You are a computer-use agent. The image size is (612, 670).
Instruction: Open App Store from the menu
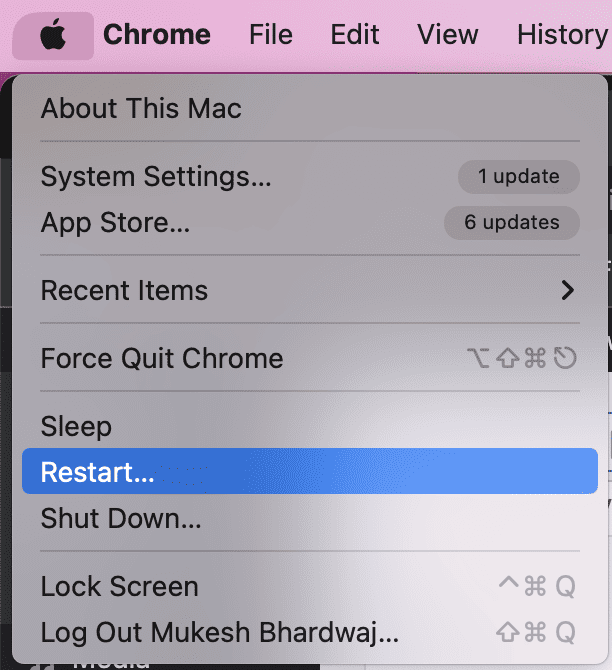coord(115,223)
